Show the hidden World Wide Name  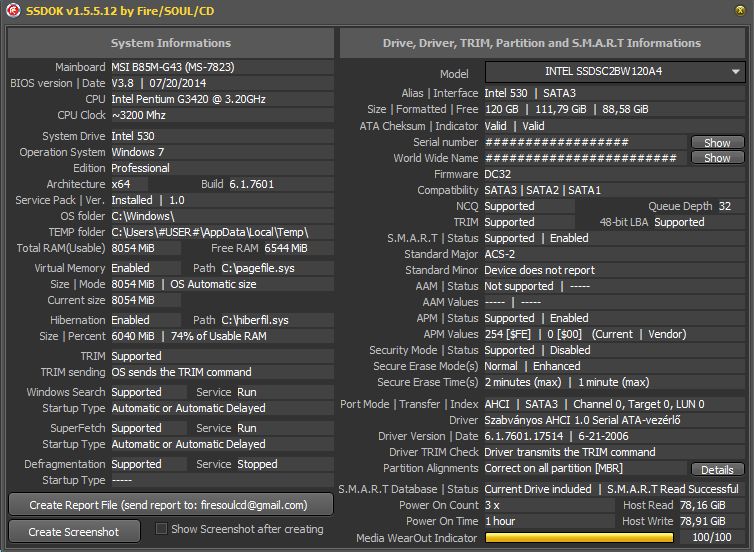(717, 158)
